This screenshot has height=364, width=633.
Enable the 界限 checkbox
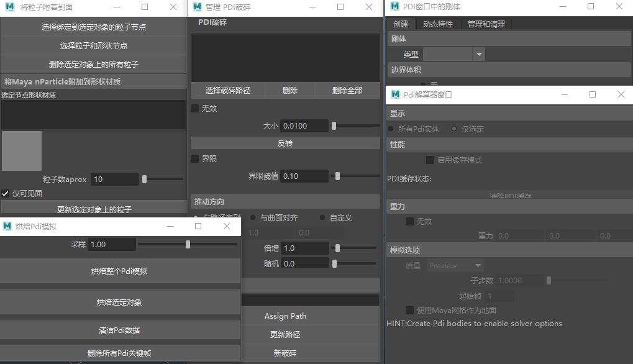(195, 158)
